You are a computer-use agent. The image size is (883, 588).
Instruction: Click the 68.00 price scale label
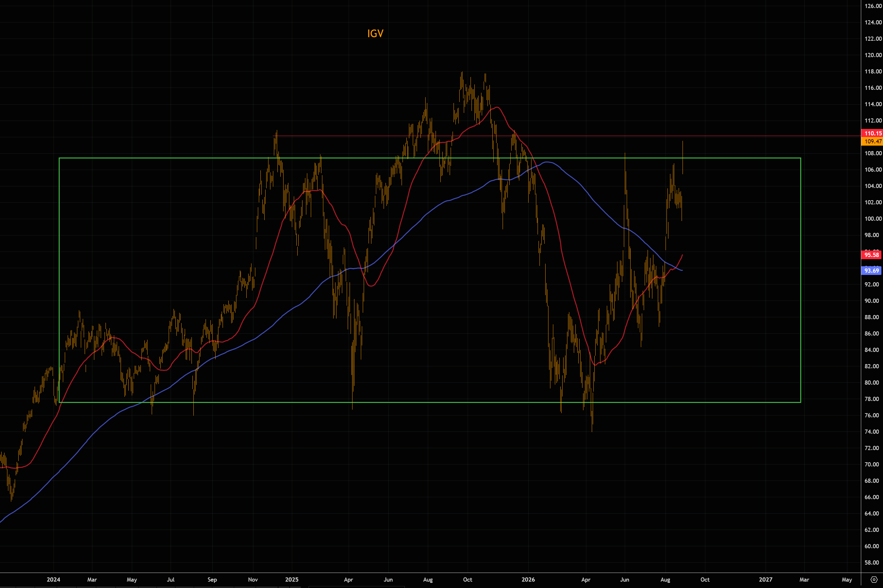pyautogui.click(x=872, y=481)
